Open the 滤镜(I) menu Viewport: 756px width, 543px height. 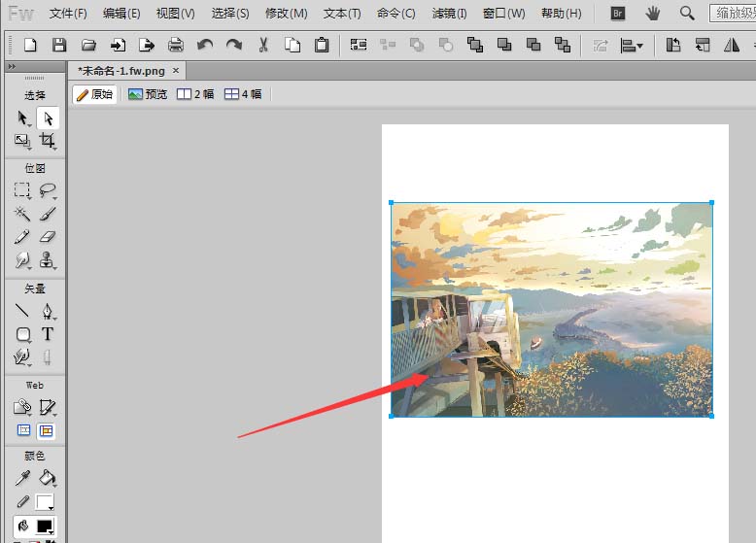point(449,14)
